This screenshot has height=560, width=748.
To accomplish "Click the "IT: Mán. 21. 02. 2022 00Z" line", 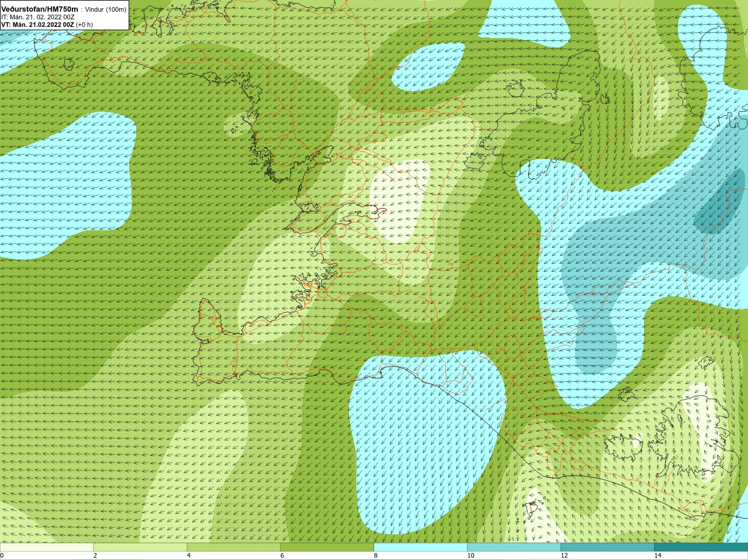I will (38, 17).
